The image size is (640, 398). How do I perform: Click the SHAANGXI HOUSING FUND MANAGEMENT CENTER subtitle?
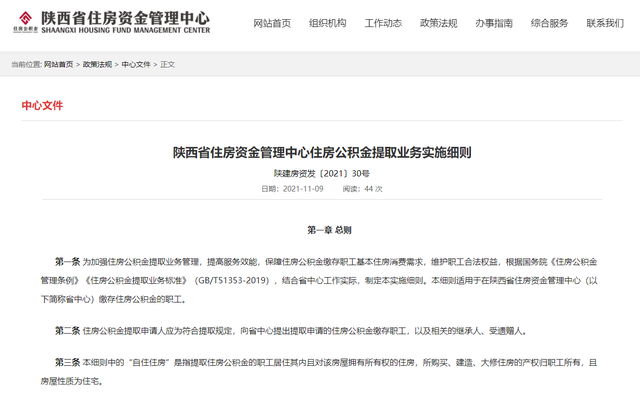(126, 30)
